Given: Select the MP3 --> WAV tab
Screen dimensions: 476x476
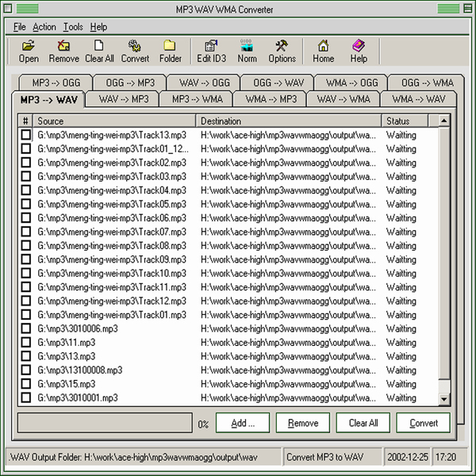Looking at the screenshot, I should tap(48, 100).
